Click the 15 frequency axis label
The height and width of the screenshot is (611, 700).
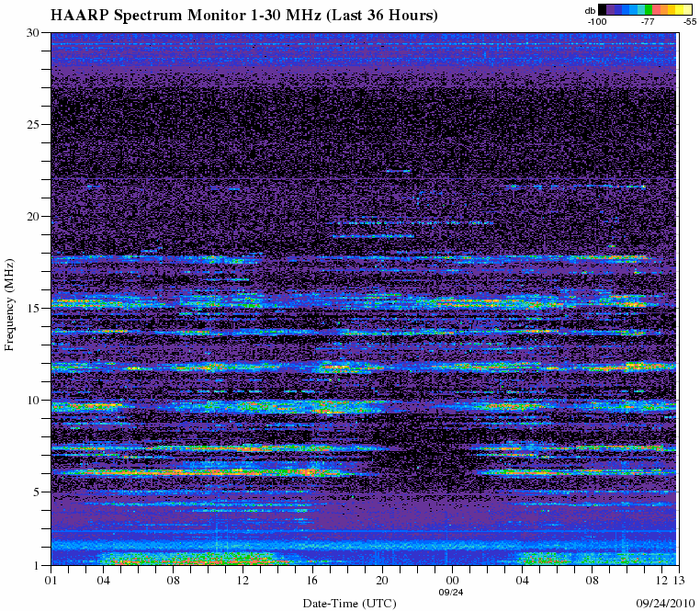tap(34, 308)
